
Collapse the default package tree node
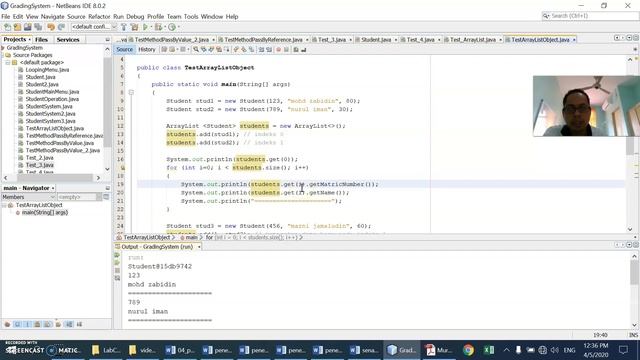pos(7,62)
